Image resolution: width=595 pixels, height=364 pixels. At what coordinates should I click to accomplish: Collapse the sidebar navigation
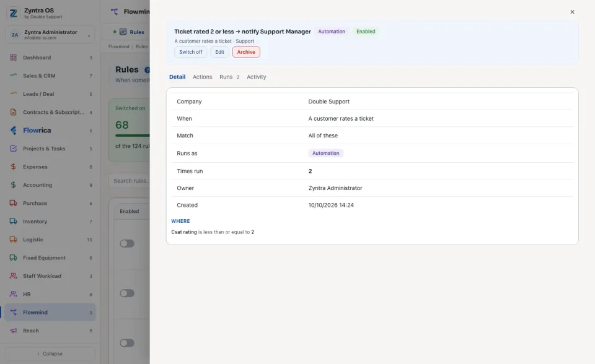(50, 353)
